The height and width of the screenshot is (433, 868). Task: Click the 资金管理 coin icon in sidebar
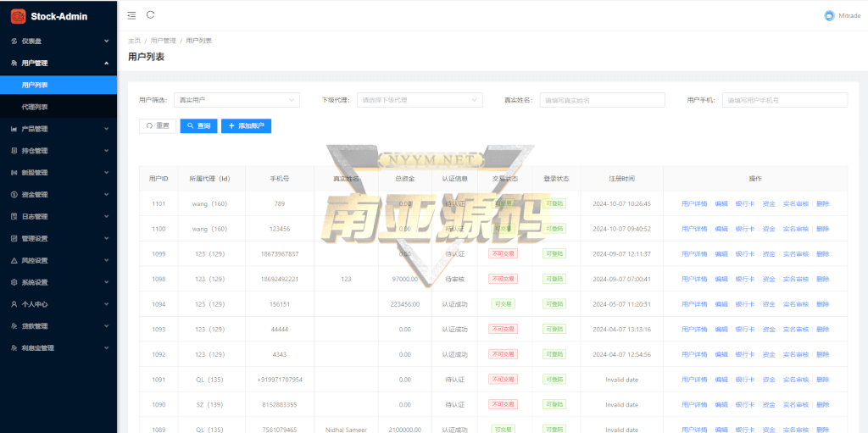(x=14, y=194)
